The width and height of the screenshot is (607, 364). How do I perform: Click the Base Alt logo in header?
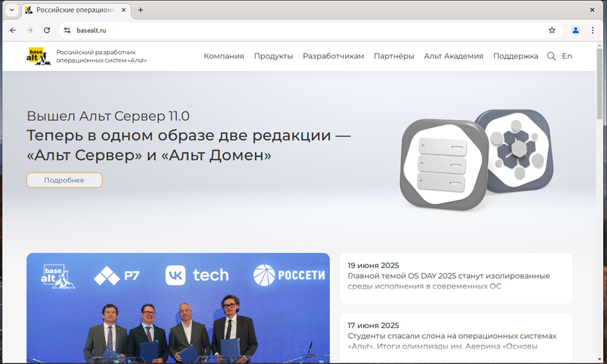coord(37,56)
